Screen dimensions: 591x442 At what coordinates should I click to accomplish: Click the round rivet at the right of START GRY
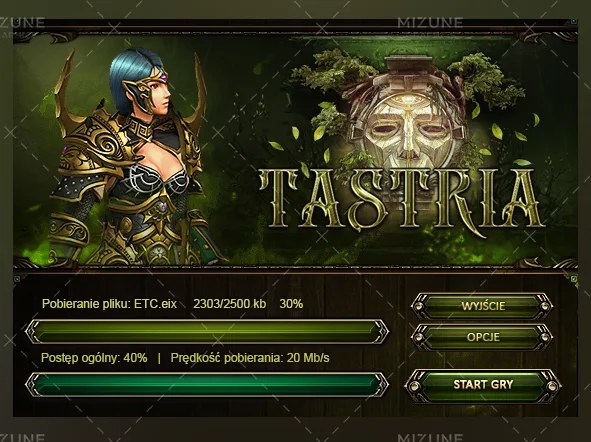point(552,386)
